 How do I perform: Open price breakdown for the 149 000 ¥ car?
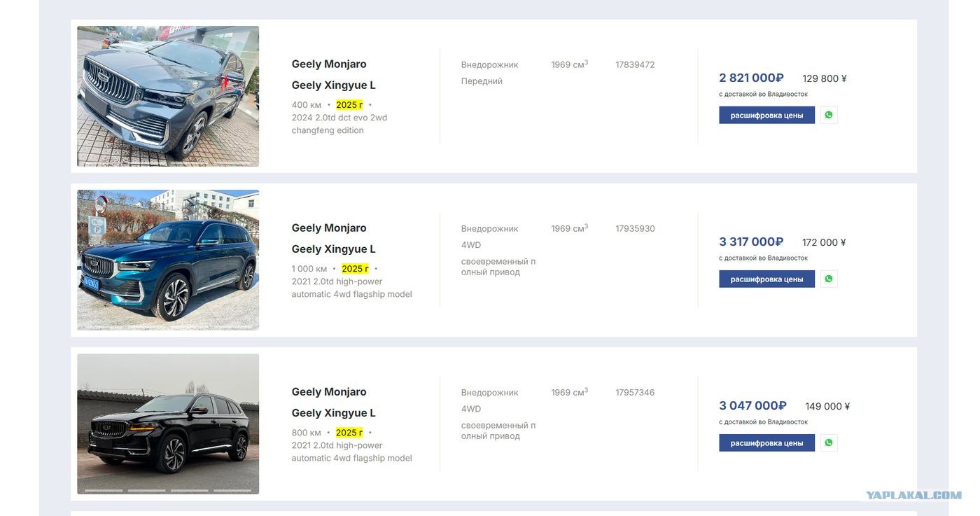766,442
